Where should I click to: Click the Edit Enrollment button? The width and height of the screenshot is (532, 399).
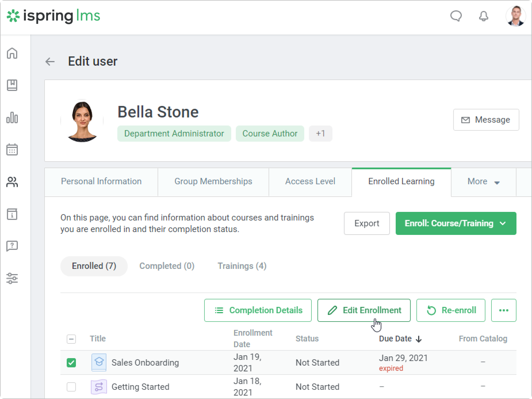coord(364,310)
